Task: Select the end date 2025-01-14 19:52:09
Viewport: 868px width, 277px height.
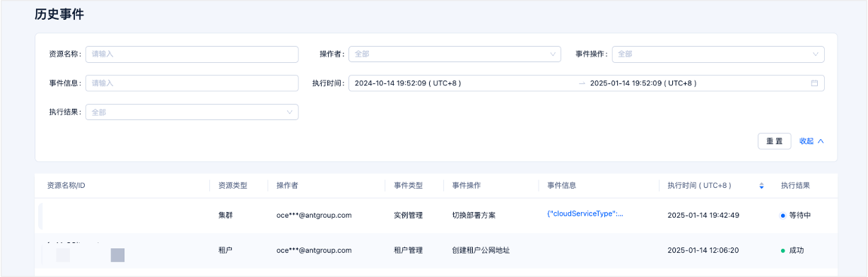Action: click(643, 83)
